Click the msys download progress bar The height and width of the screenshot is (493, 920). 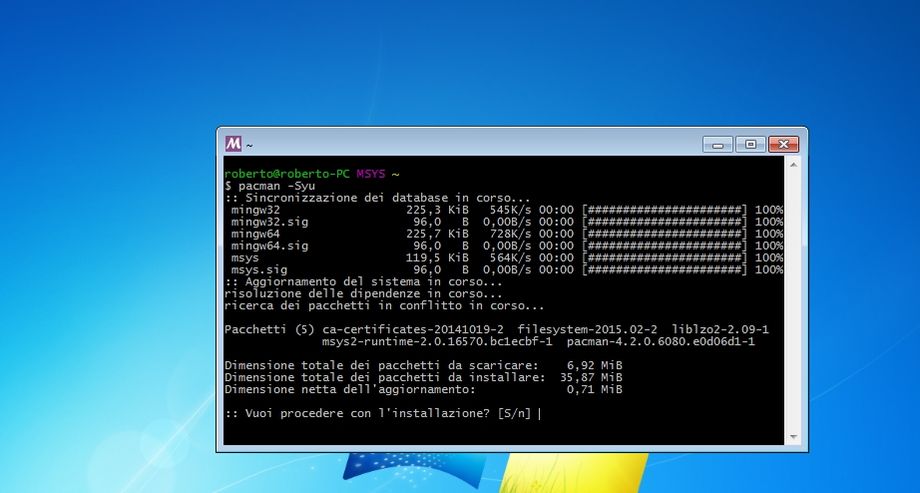(665, 258)
